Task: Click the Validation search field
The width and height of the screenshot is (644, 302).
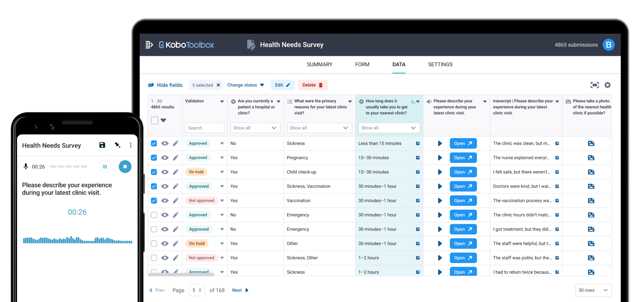Action: tap(205, 128)
